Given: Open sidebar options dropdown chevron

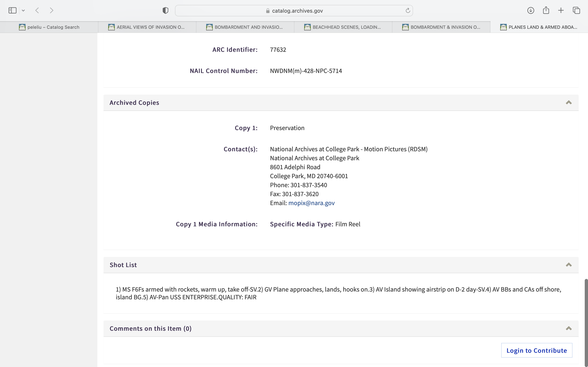Looking at the screenshot, I should [x=23, y=10].
